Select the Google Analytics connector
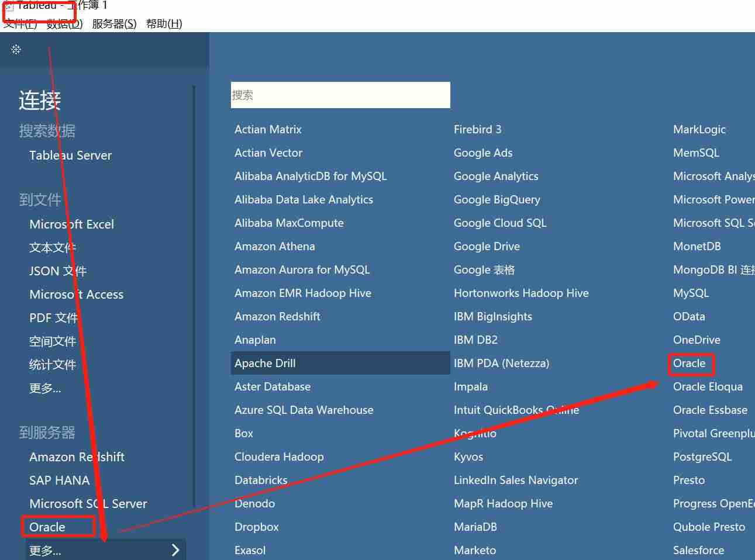The height and width of the screenshot is (560, 755). (x=496, y=176)
